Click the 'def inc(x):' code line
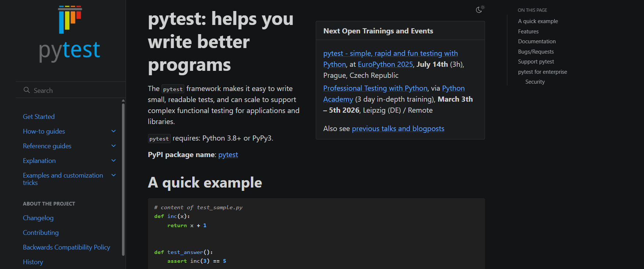Screen dimensions: 644x269 click(x=172, y=216)
